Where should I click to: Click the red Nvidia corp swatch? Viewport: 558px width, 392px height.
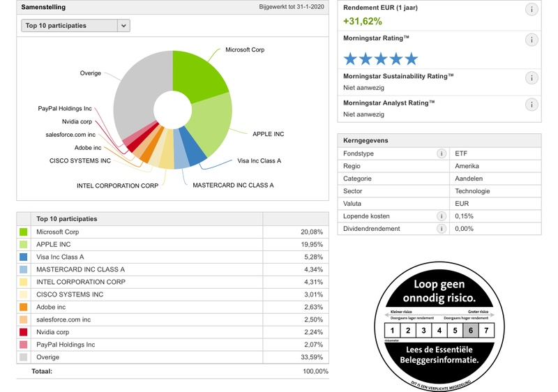[x=24, y=332]
